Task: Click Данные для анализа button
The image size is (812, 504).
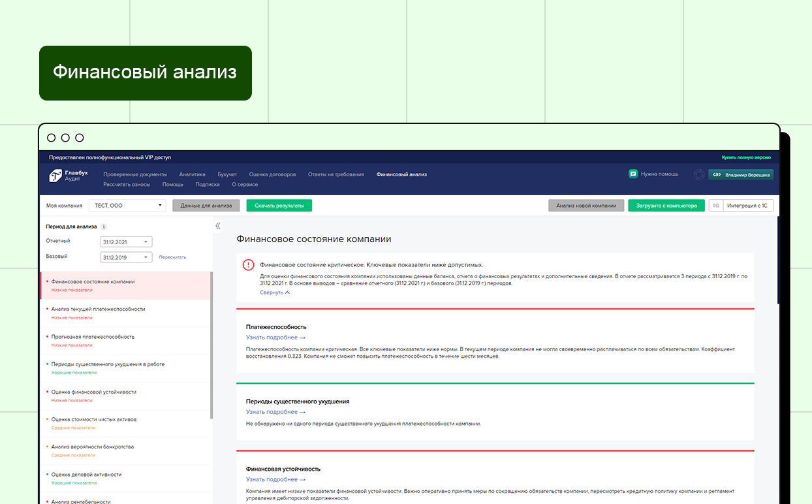Action: [206, 206]
